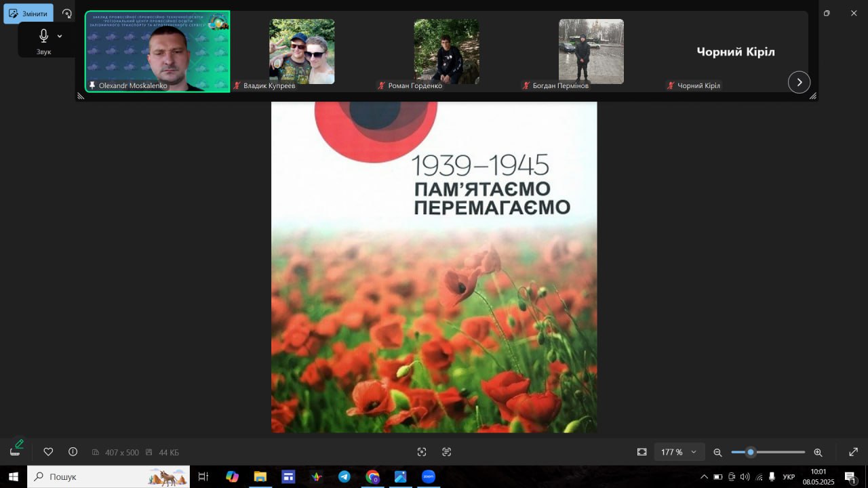Adjust the zoom slider handle
The height and width of the screenshot is (488, 868).
pyautogui.click(x=751, y=452)
